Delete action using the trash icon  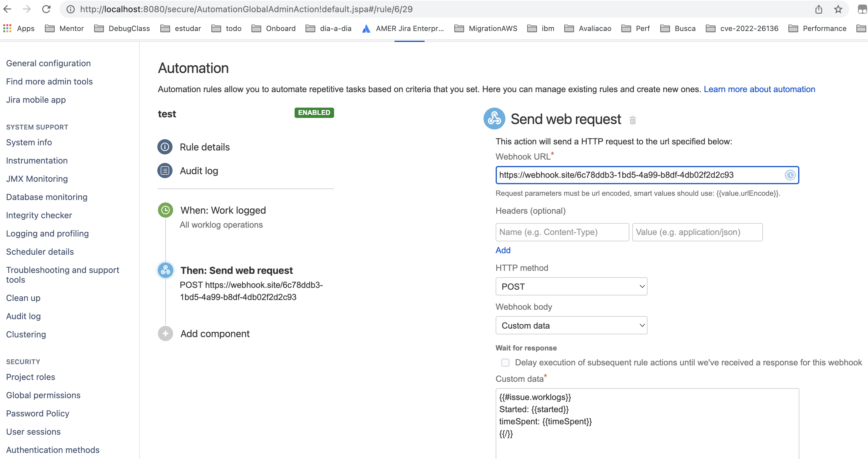[x=632, y=120]
